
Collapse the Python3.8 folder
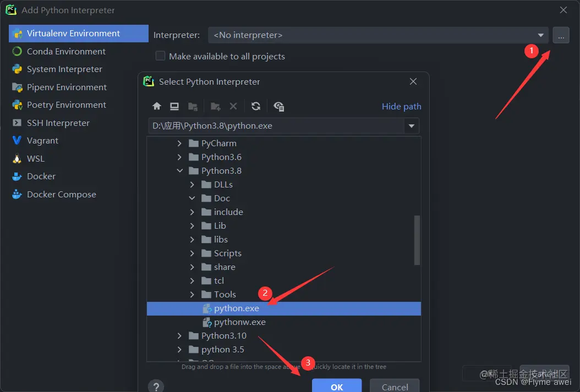(180, 170)
